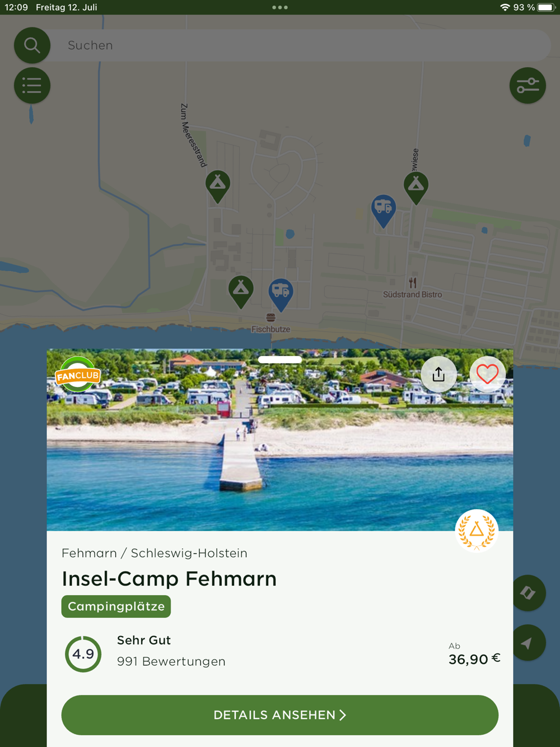Select the tent pin at top right

click(416, 188)
